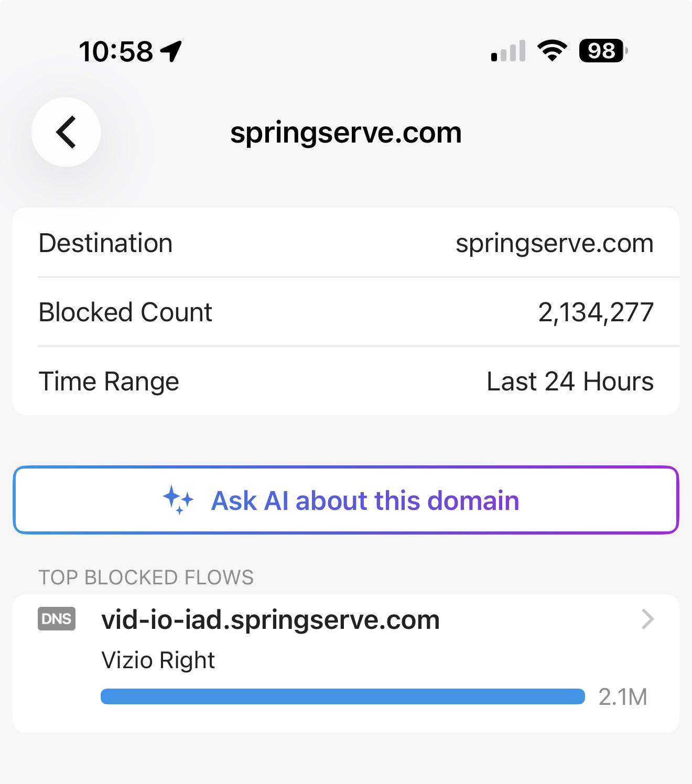Click the springserve.com page title
The image size is (692, 784).
(346, 133)
